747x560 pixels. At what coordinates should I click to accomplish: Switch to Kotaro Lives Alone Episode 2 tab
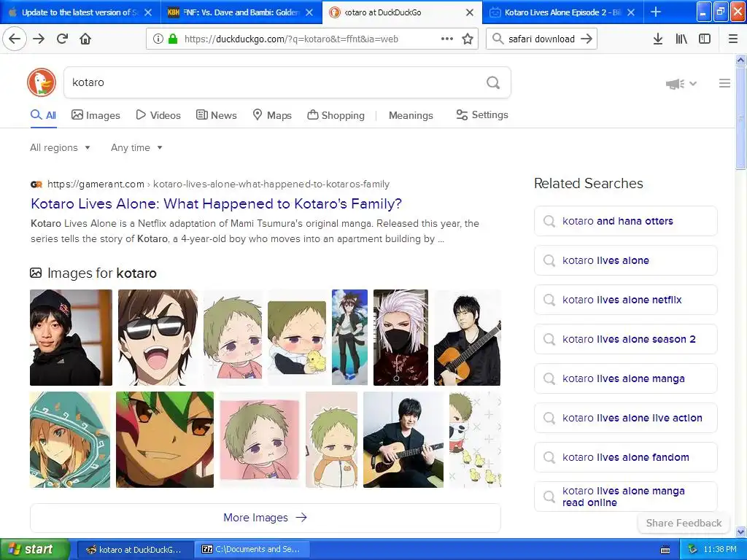pos(562,12)
